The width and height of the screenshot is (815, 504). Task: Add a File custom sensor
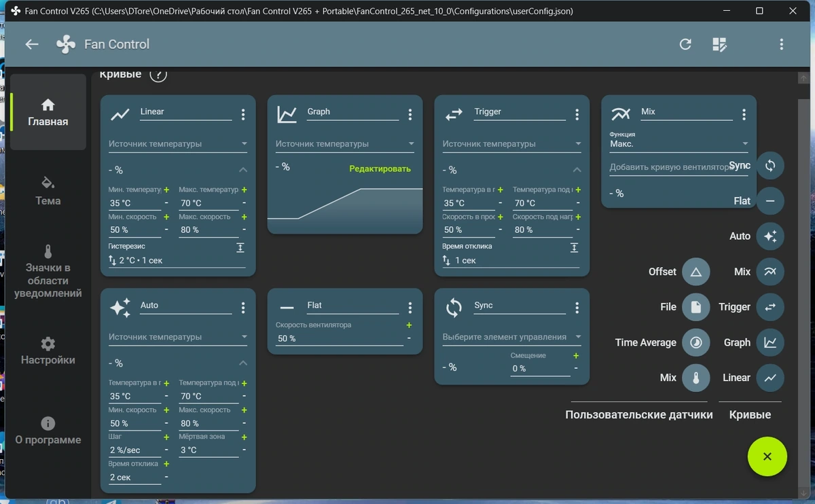695,307
